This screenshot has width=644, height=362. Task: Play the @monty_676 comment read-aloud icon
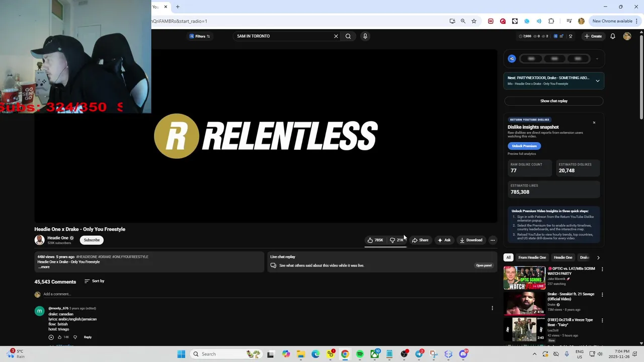point(51,337)
